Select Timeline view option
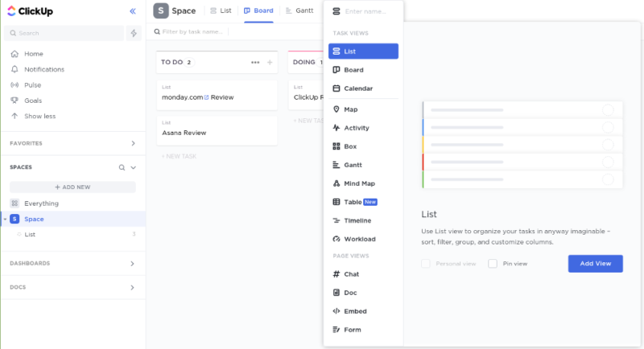644x349 pixels. 364,220
